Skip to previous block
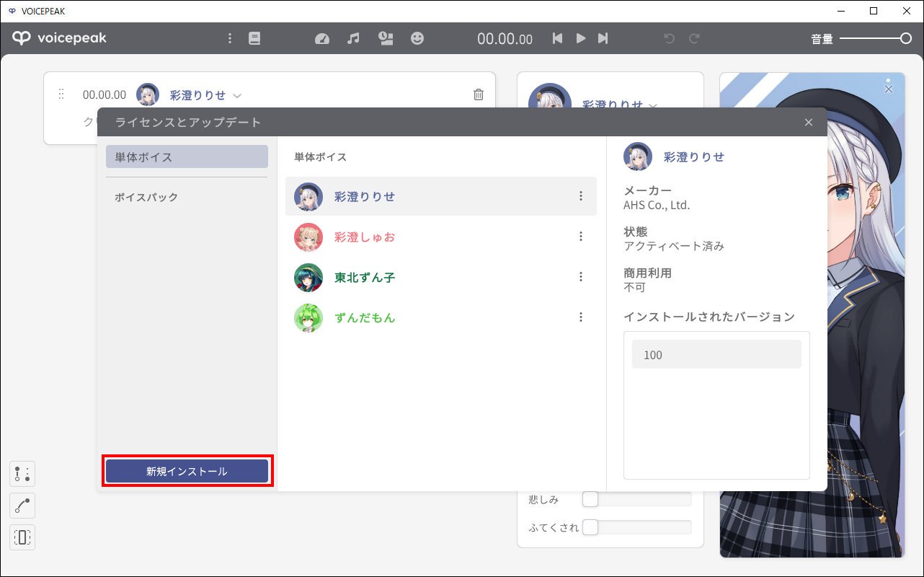This screenshot has height=577, width=924. tap(557, 38)
